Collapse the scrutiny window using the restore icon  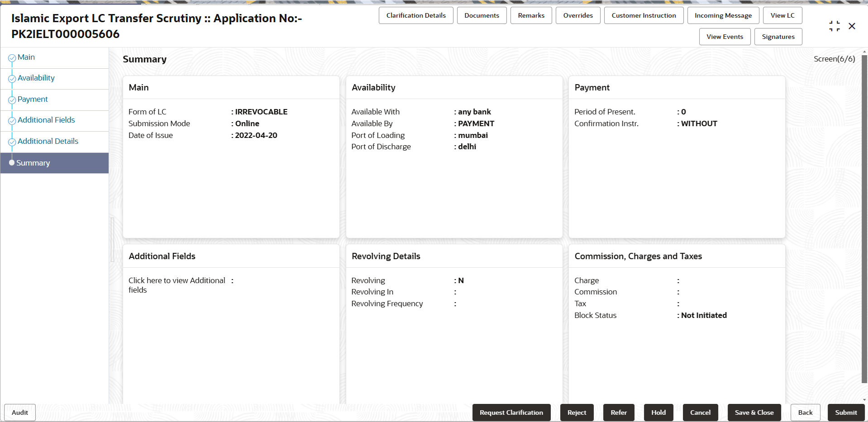pos(835,26)
